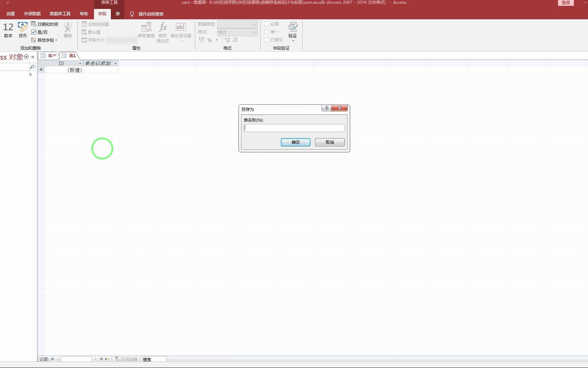
Task: Close the Save As (另存为) dialog
Action: coord(339,108)
